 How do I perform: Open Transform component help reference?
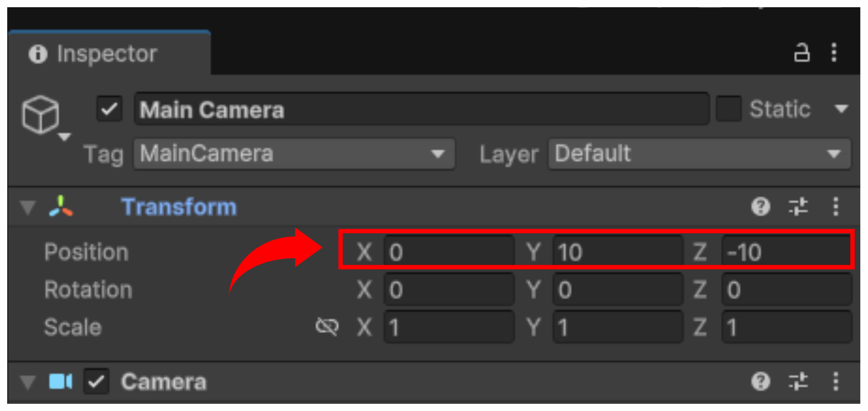click(x=760, y=206)
